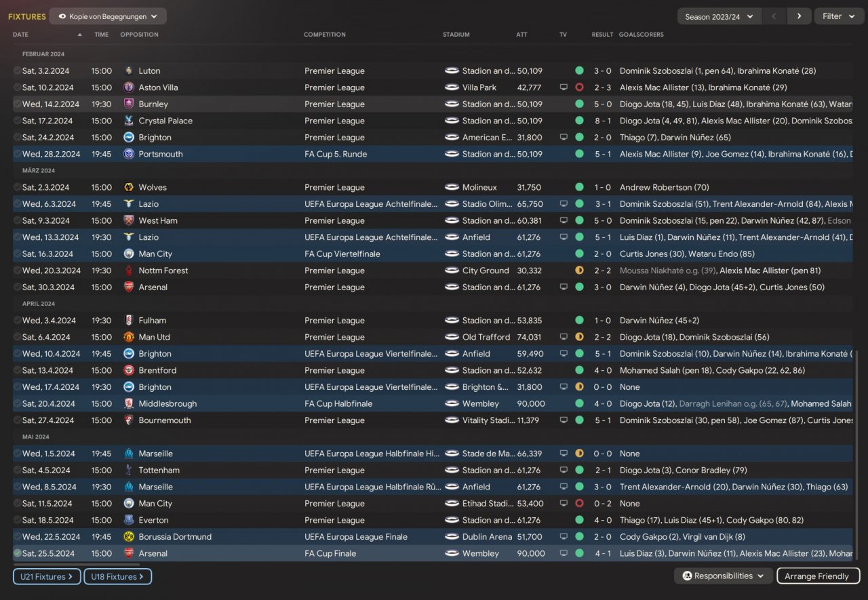Click the Fulham club badge
Viewport: 868px width, 600px height.
tap(129, 321)
